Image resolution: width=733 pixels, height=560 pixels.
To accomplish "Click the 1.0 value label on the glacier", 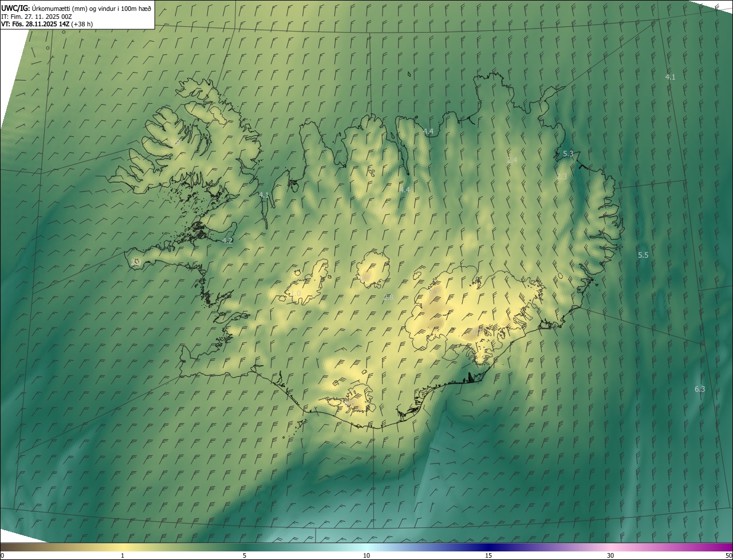I will point(295,294).
